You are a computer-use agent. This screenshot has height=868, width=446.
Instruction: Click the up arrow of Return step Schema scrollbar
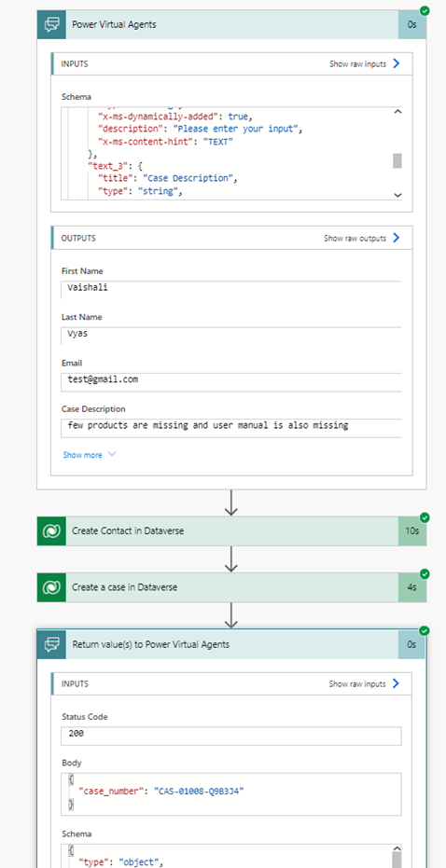point(397,848)
